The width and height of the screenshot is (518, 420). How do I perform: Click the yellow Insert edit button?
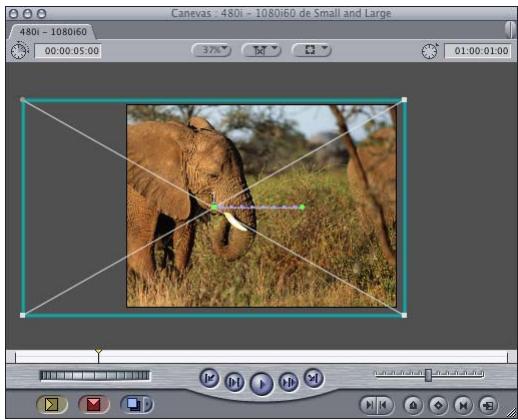(52, 405)
